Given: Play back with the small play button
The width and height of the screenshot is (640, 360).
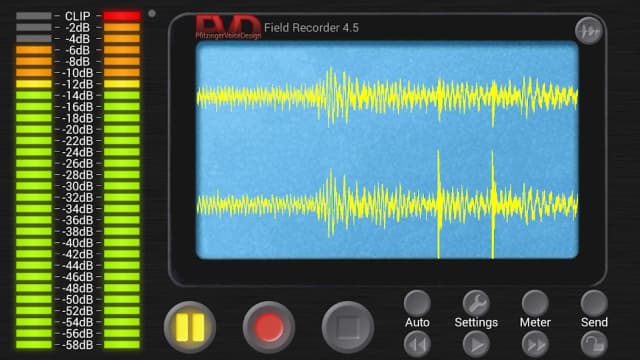Looking at the screenshot, I should pos(476,345).
